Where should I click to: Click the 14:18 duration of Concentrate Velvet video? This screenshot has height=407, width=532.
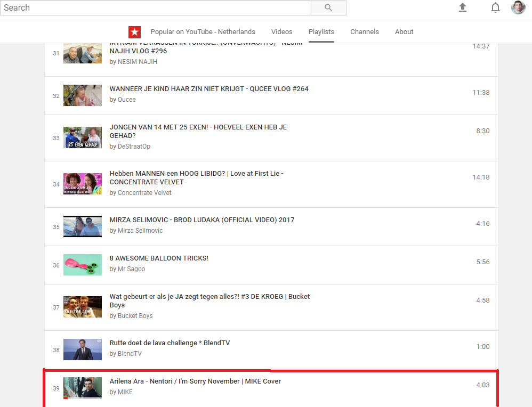[x=481, y=177]
